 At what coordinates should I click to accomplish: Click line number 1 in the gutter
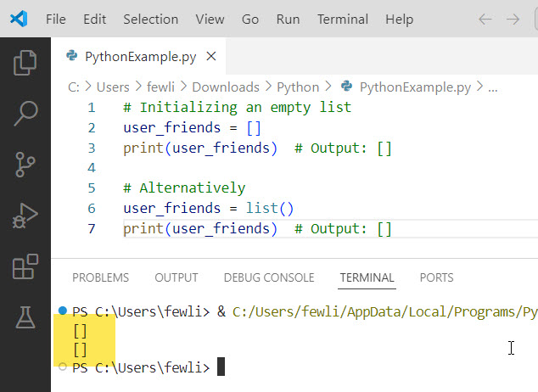point(92,108)
